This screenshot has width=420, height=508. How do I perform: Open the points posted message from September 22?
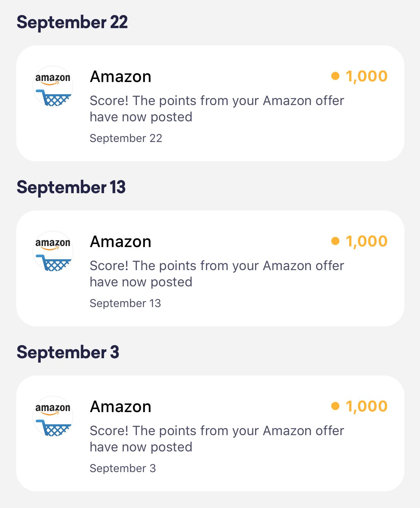(217, 109)
